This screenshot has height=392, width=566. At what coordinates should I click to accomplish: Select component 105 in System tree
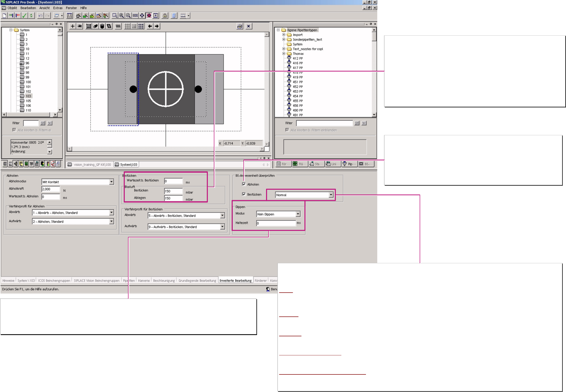pyautogui.click(x=28, y=101)
